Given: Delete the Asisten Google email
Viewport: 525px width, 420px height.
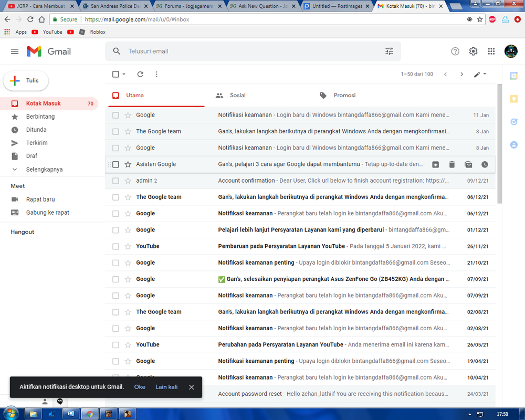Looking at the screenshot, I should (x=451, y=164).
